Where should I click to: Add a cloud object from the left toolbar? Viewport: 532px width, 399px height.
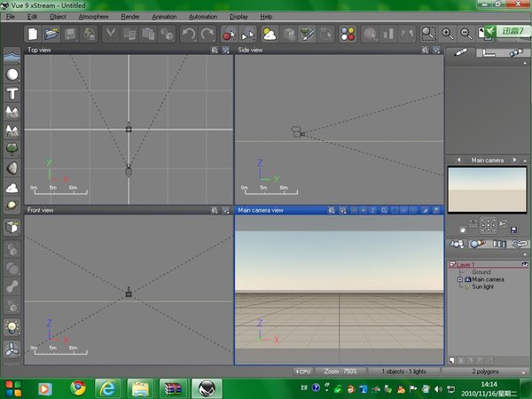click(x=12, y=188)
